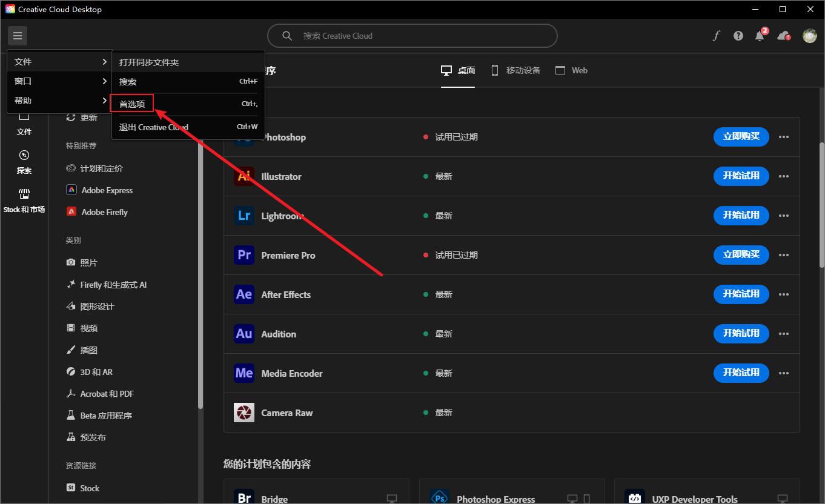Open more options for After Effects row
This screenshot has height=504, width=825.
pyautogui.click(x=784, y=294)
